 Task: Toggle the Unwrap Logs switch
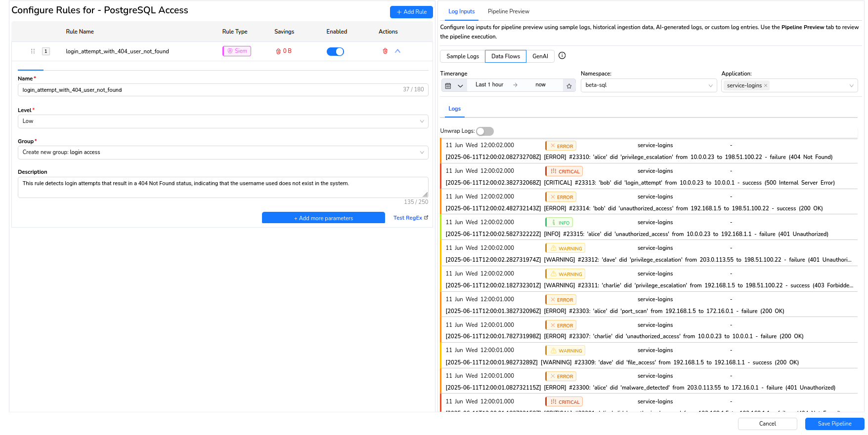484,131
